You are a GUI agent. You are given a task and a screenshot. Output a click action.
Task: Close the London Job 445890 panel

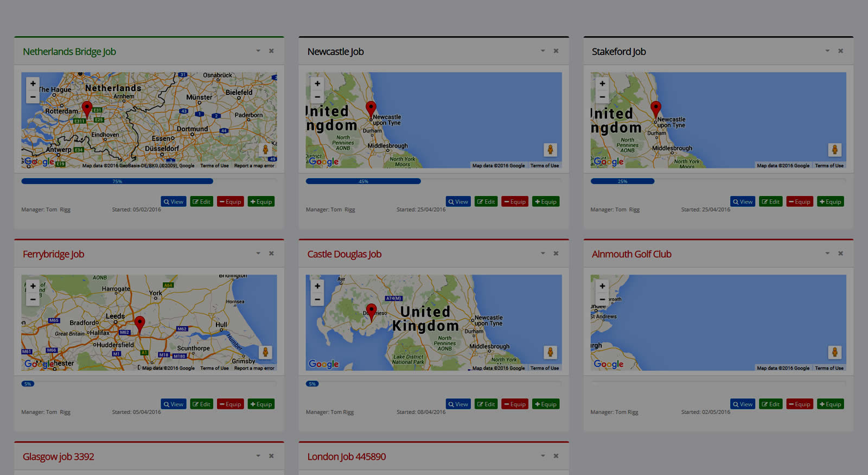(556, 456)
